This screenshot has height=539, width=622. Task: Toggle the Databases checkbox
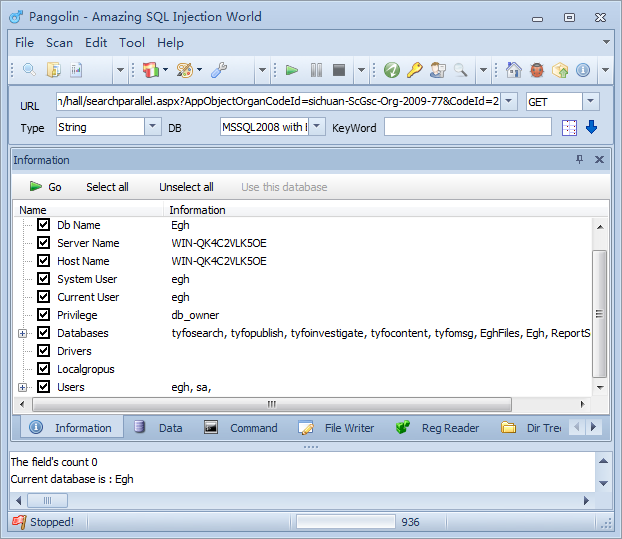click(x=43, y=332)
